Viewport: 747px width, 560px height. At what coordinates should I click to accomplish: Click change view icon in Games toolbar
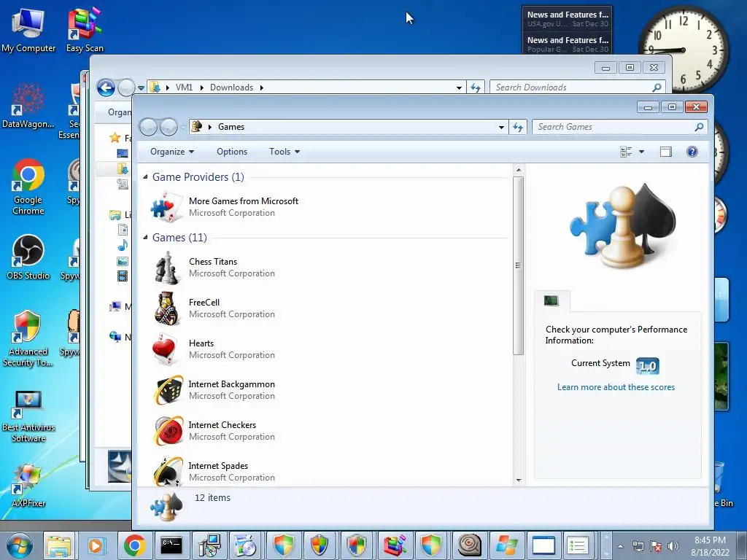coord(626,152)
